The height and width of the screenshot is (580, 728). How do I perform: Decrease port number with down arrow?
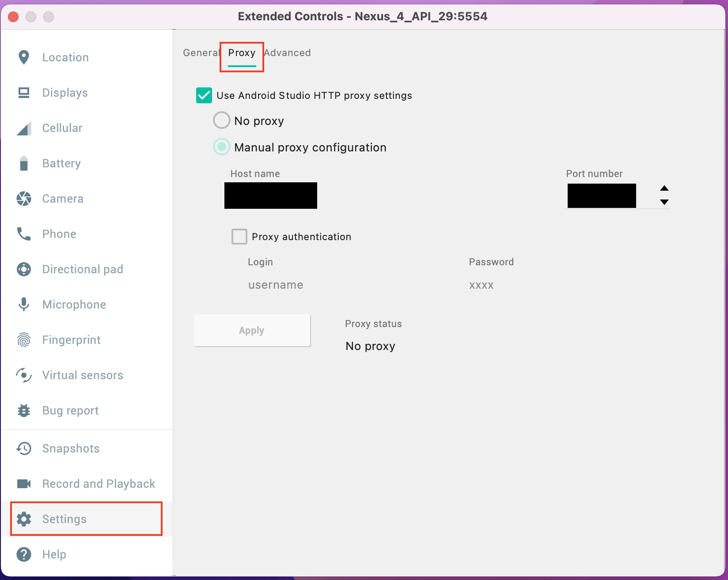664,202
